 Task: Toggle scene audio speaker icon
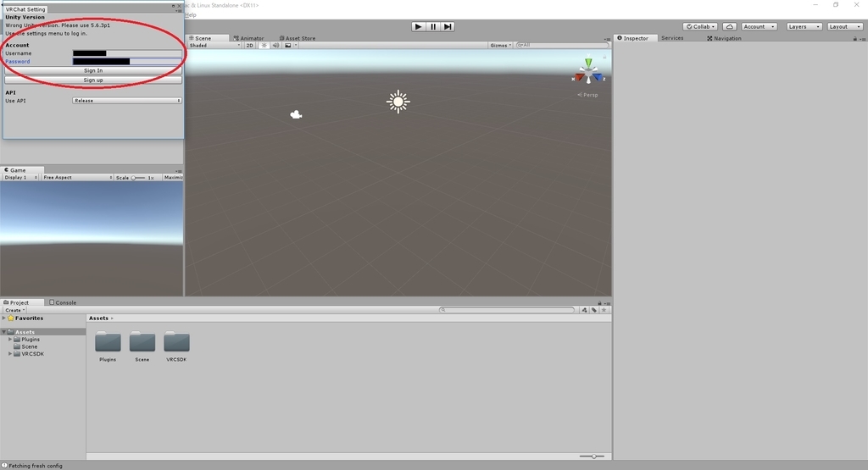(x=275, y=46)
